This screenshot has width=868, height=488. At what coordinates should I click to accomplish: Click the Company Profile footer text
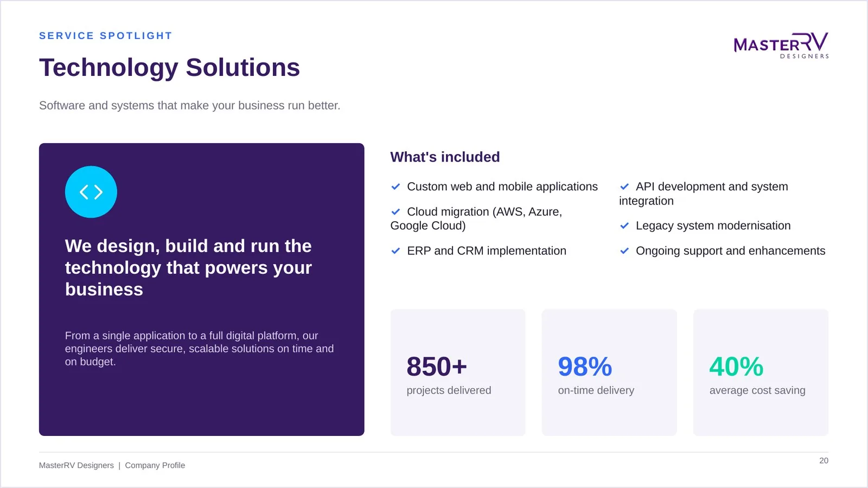pos(155,465)
